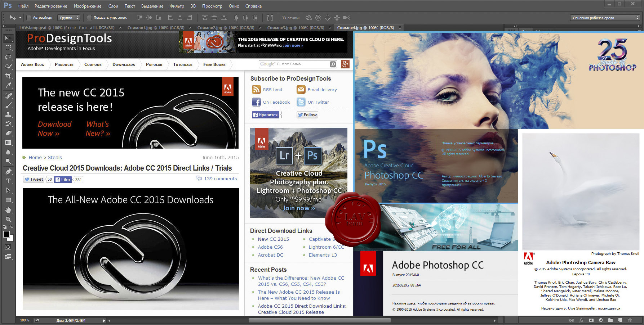Select the Move tool in the tools panel
This screenshot has height=325, width=644.
[8, 38]
